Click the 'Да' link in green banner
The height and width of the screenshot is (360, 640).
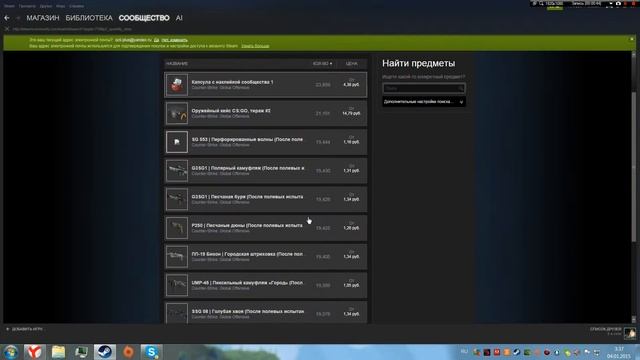pos(156,40)
